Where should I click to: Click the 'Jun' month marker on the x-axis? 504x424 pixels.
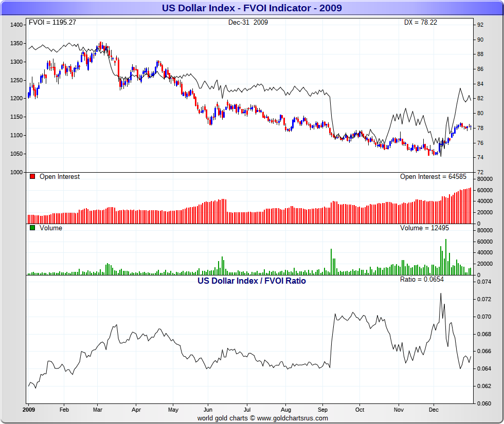click(x=208, y=410)
